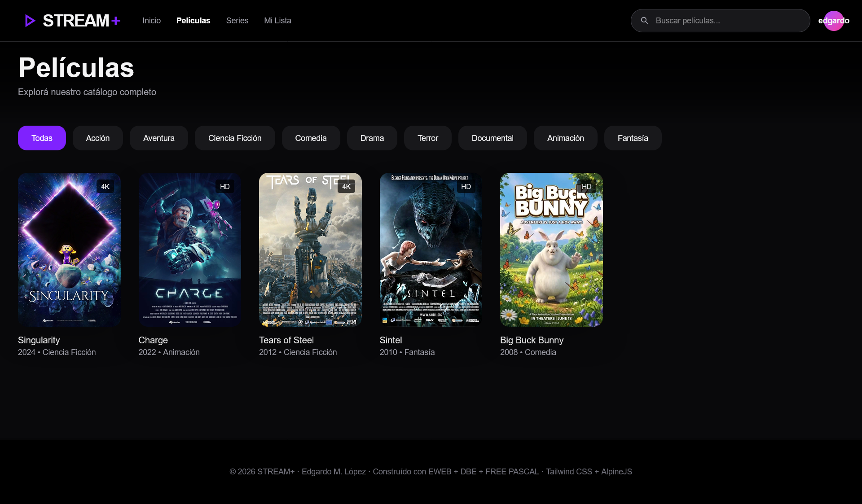Click the '2024 • Ciencia Ficción' text
The image size is (862, 504).
57,352
